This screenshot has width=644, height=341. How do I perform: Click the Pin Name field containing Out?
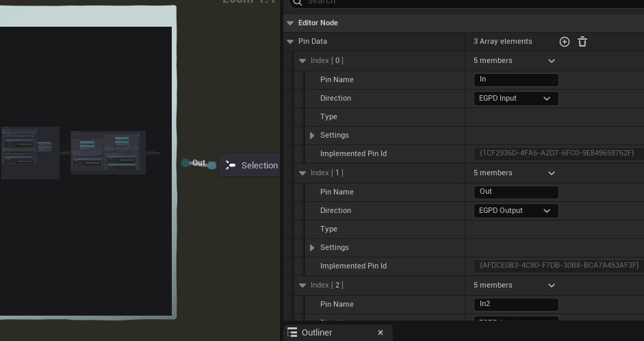(516, 192)
